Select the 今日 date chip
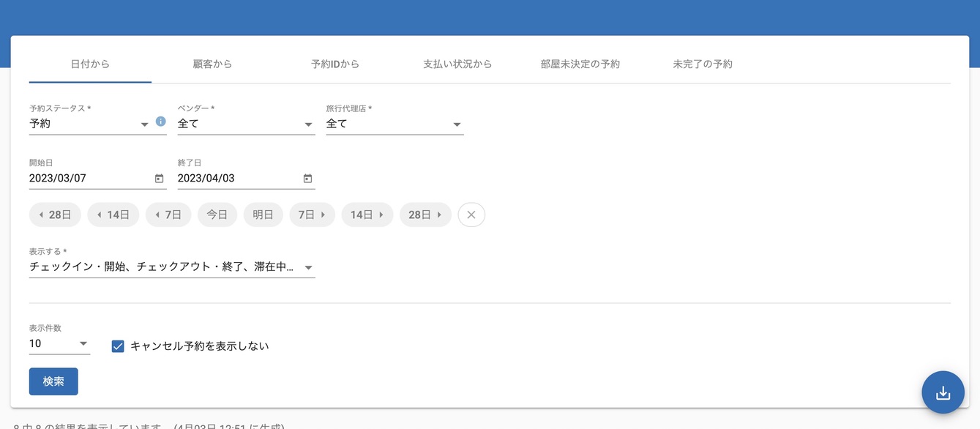This screenshot has width=980, height=429. click(217, 215)
